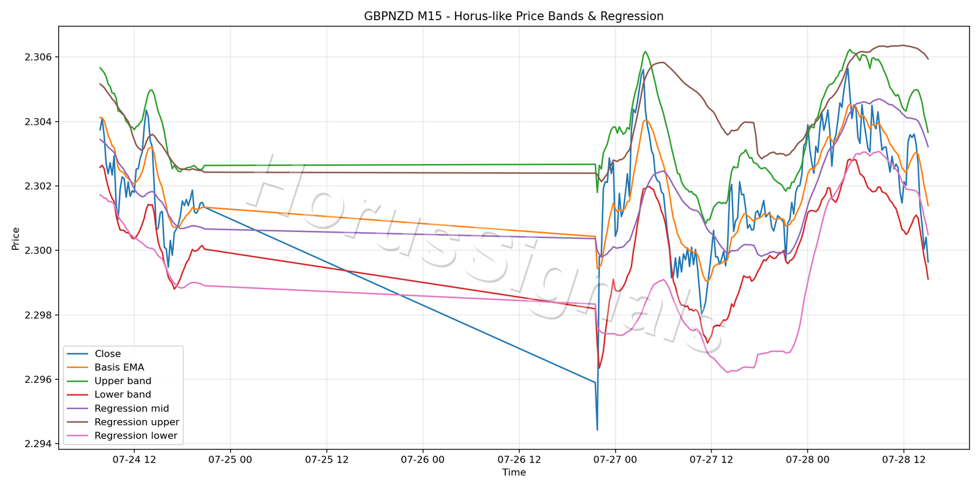Click the y-axis tick '2.300'
The image size is (980, 490).
[x=38, y=251]
